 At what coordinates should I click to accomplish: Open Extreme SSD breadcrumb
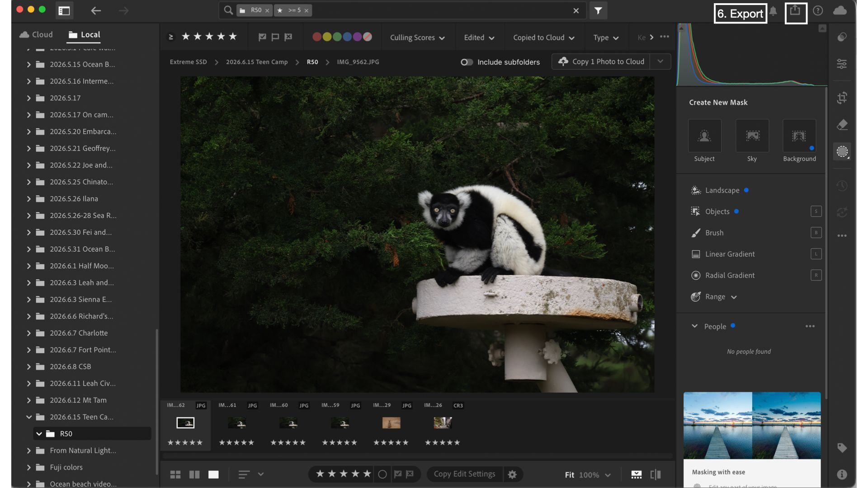coord(188,62)
